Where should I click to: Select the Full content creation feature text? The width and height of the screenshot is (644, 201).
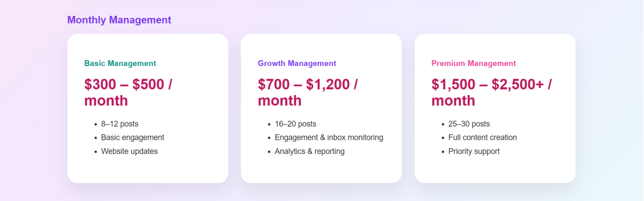482,137
